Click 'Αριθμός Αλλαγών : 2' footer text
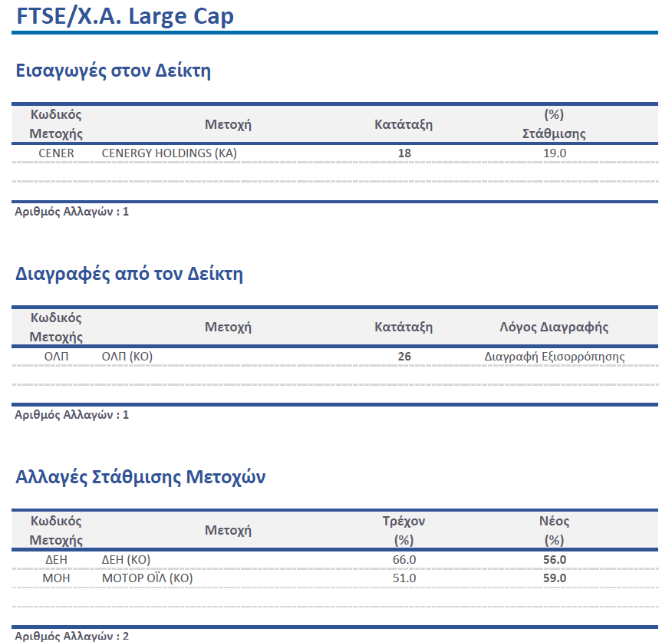Screen dimensions: 672x642 [x=71, y=636]
